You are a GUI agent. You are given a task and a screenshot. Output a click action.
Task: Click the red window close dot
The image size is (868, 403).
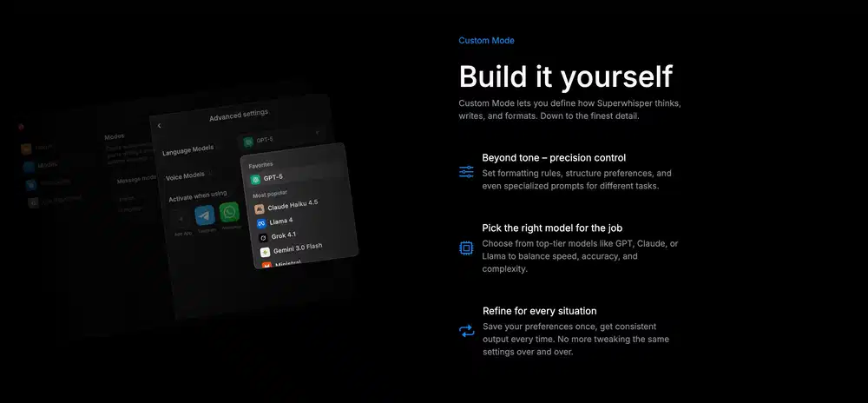click(x=21, y=127)
